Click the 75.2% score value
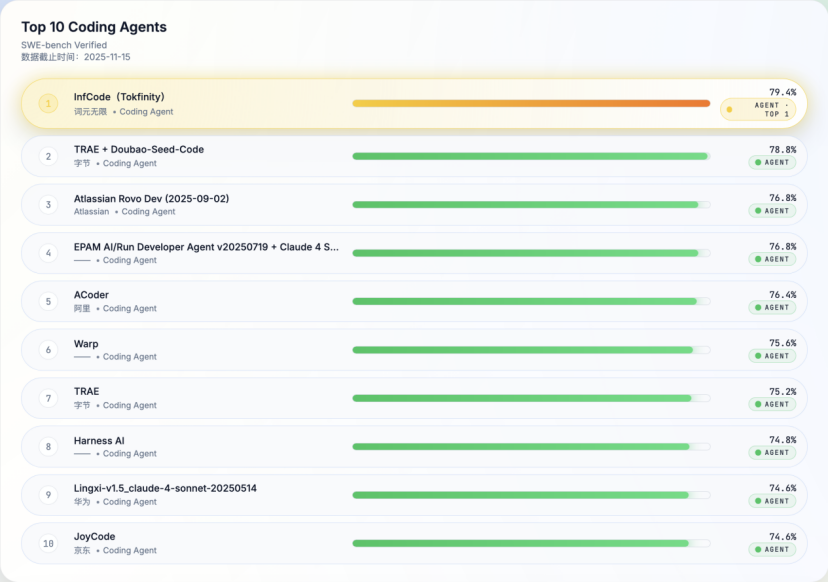This screenshot has width=828, height=582. pos(783,391)
